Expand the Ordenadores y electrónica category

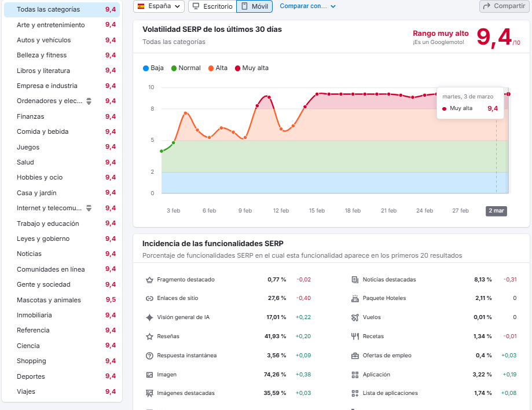[x=89, y=101]
